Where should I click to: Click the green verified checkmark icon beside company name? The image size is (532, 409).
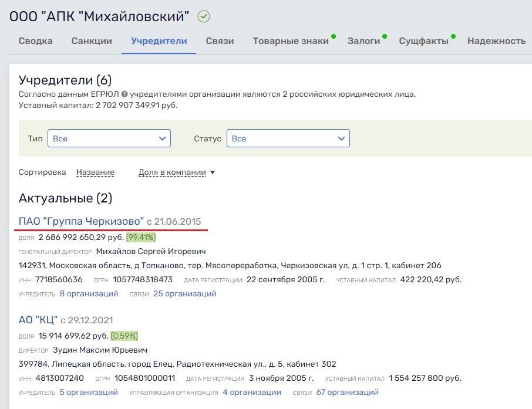point(204,16)
